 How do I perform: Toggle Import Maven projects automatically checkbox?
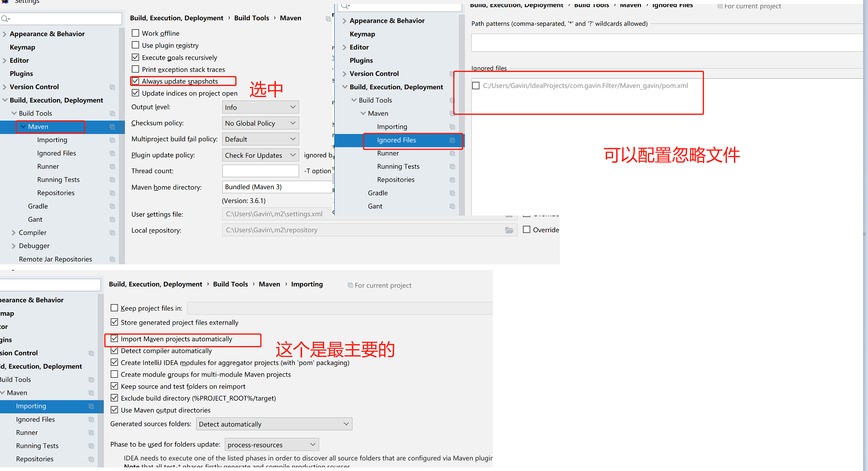click(x=115, y=339)
